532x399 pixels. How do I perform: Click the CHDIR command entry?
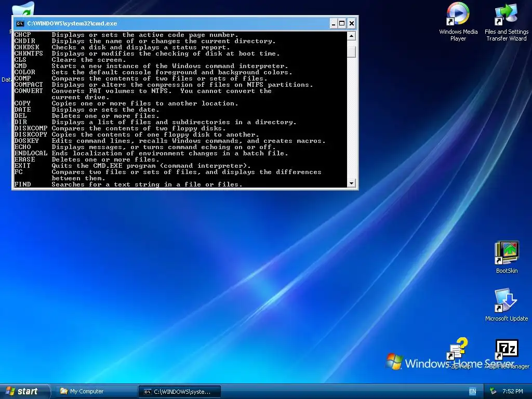(x=145, y=41)
